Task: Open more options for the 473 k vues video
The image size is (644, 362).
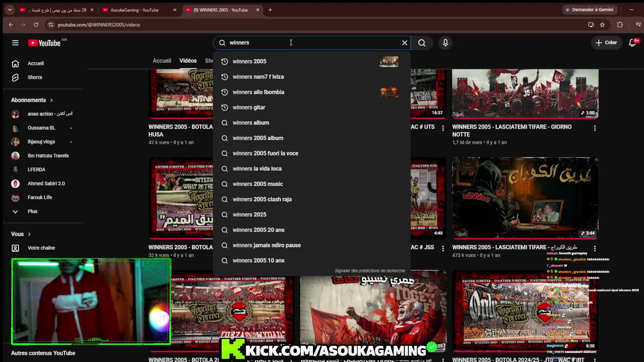Action: coord(595,248)
